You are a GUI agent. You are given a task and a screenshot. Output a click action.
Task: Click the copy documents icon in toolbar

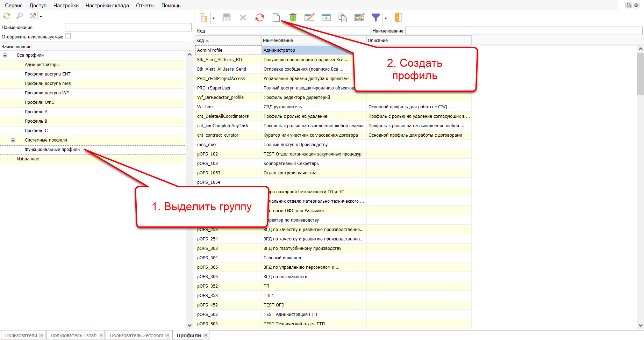click(x=343, y=17)
